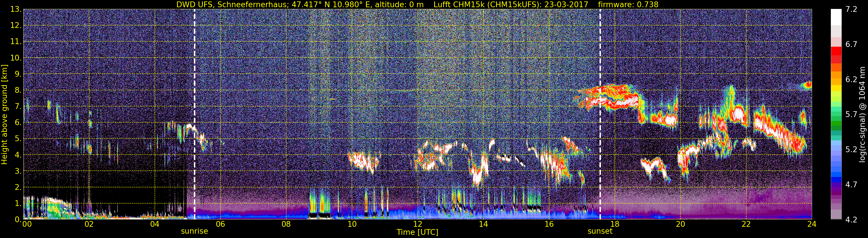Screen dimensions: 868x238
Task: Click the height axis tick label 7.
Action: [x=18, y=107]
